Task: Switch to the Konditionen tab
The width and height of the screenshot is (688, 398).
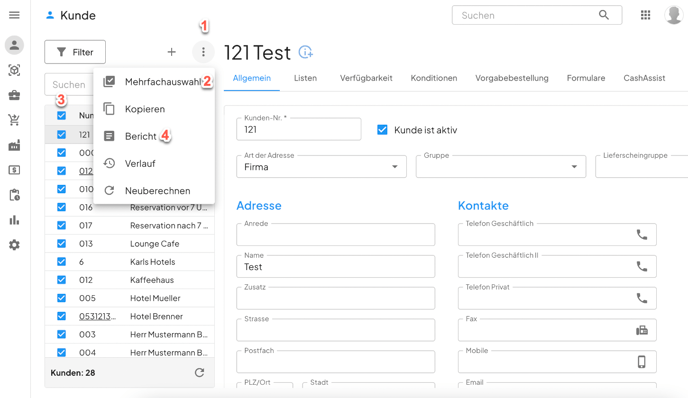Action: tap(434, 78)
